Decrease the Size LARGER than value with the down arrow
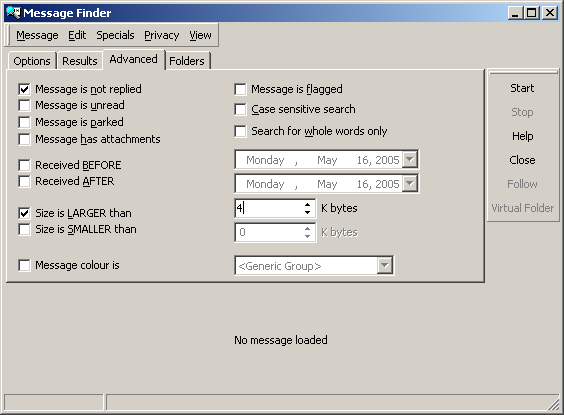The image size is (564, 415). 307,212
